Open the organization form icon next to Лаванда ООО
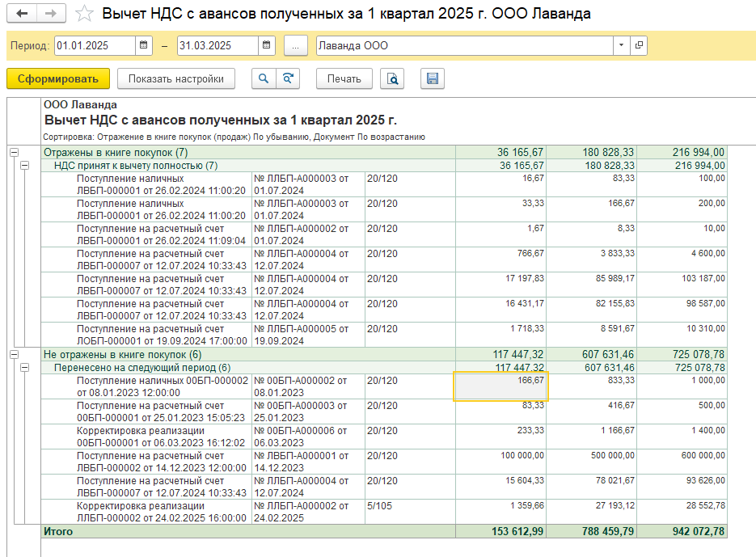 pyautogui.click(x=639, y=46)
